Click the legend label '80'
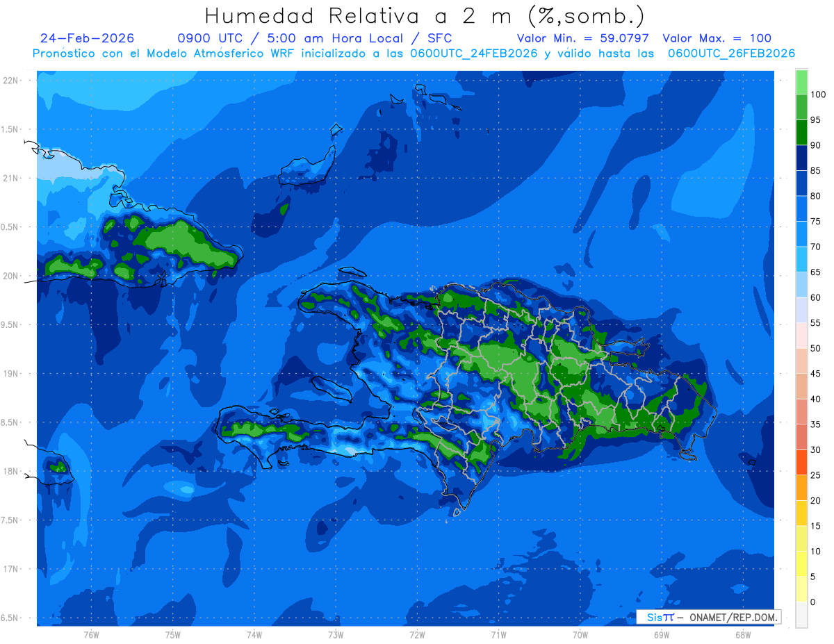The height and width of the screenshot is (644, 834). click(x=815, y=196)
